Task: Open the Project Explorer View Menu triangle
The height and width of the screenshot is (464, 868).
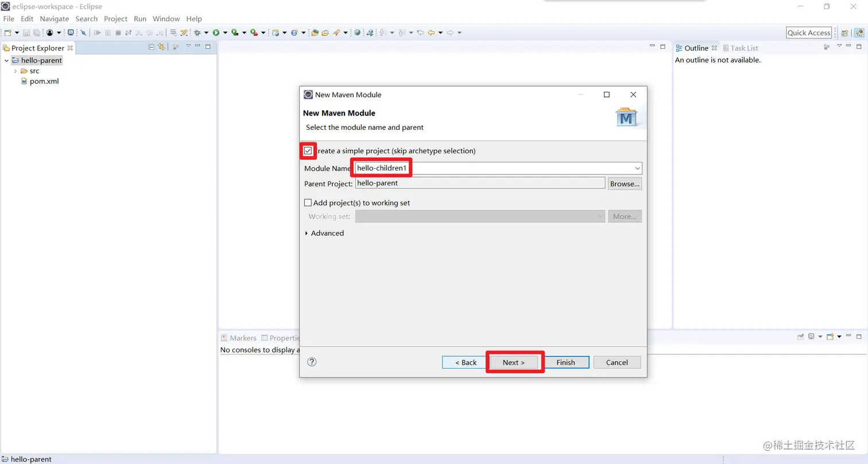Action: pos(188,46)
